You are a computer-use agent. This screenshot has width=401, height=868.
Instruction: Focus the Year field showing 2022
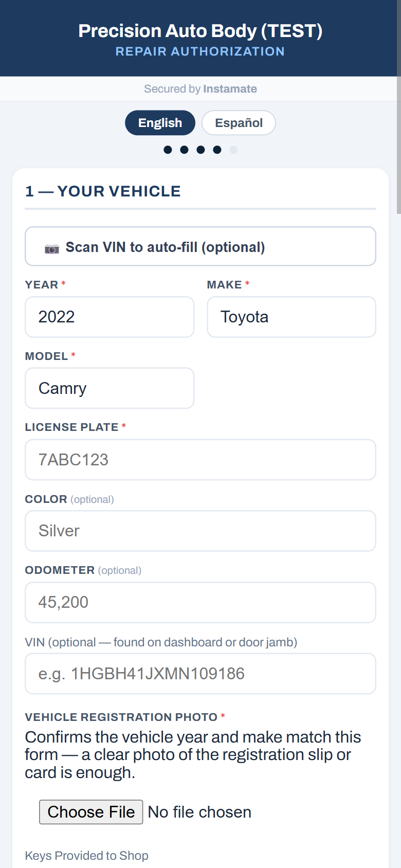pos(110,317)
